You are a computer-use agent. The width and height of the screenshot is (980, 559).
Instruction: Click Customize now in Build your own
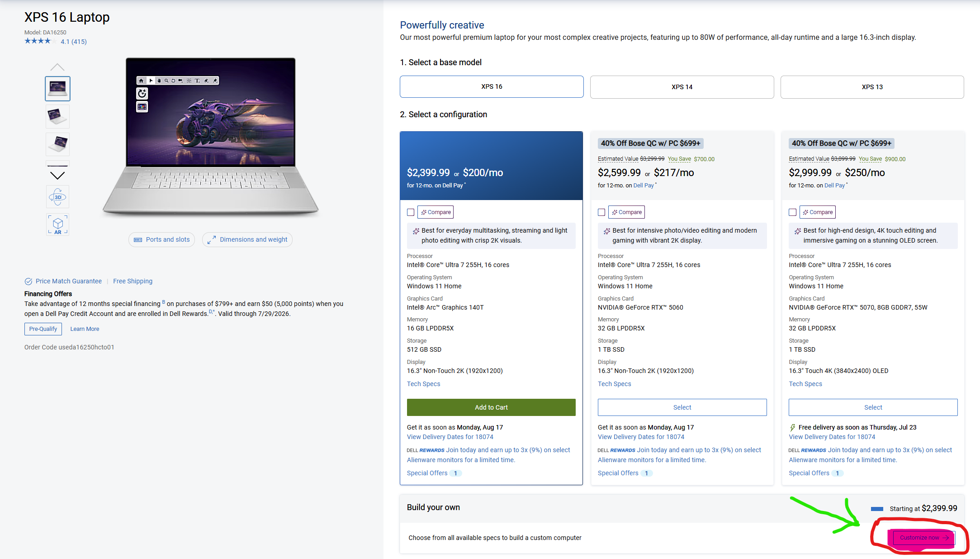pyautogui.click(x=921, y=538)
